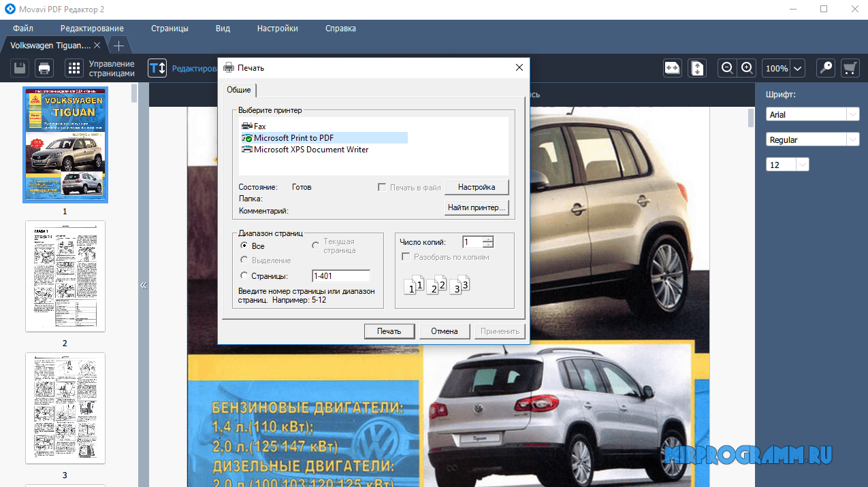Click the fit-to-width icon in the toolbar
The image size is (868, 487).
pos(673,68)
